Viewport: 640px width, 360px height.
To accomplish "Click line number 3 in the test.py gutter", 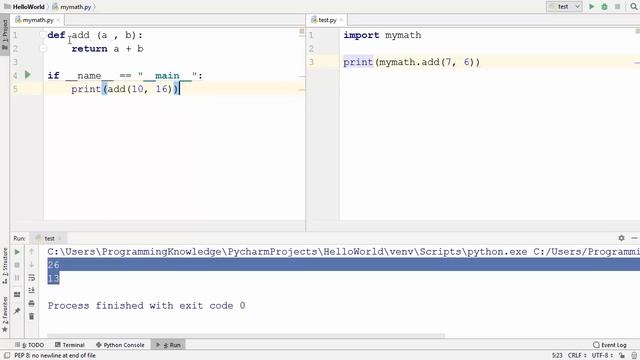I will (311, 62).
